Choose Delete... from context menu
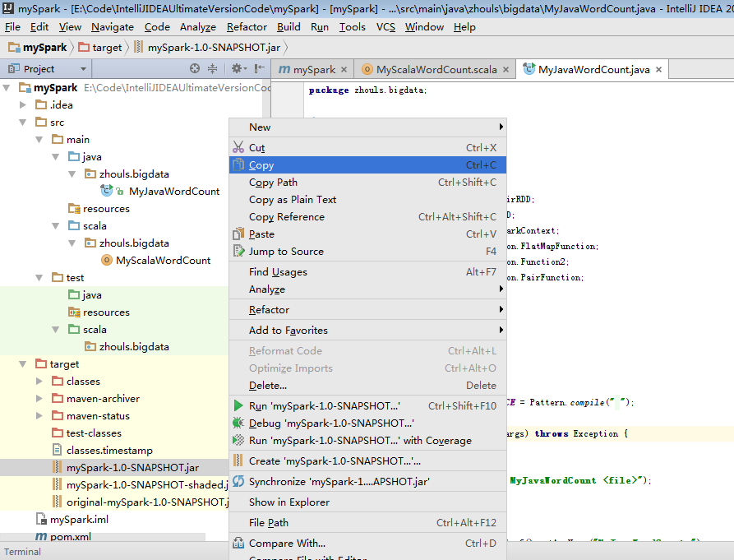734x560 pixels. pos(367,386)
